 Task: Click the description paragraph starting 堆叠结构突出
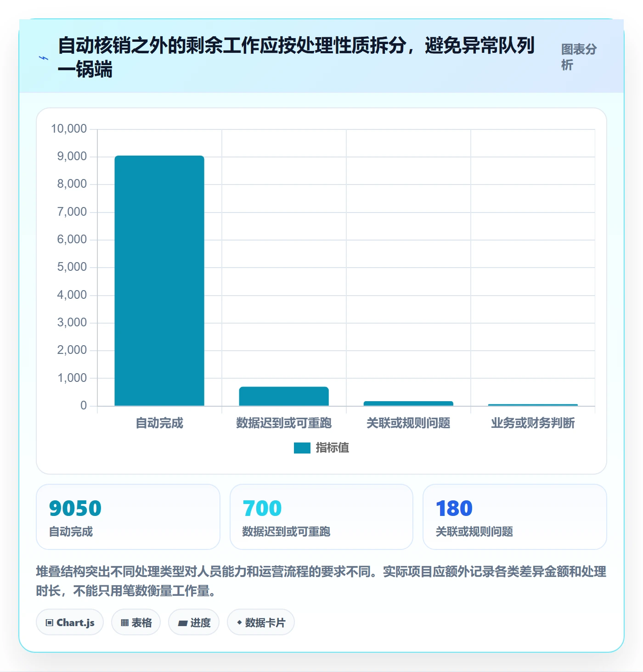tap(321, 581)
